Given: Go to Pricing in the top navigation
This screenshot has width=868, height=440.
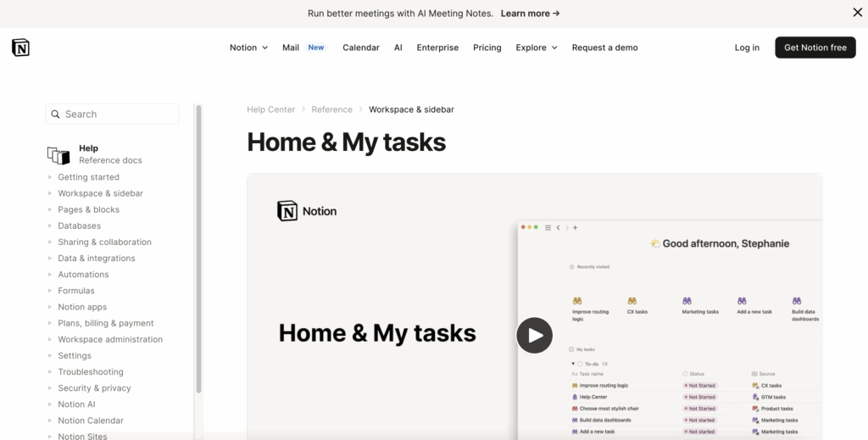Looking at the screenshot, I should tap(487, 47).
